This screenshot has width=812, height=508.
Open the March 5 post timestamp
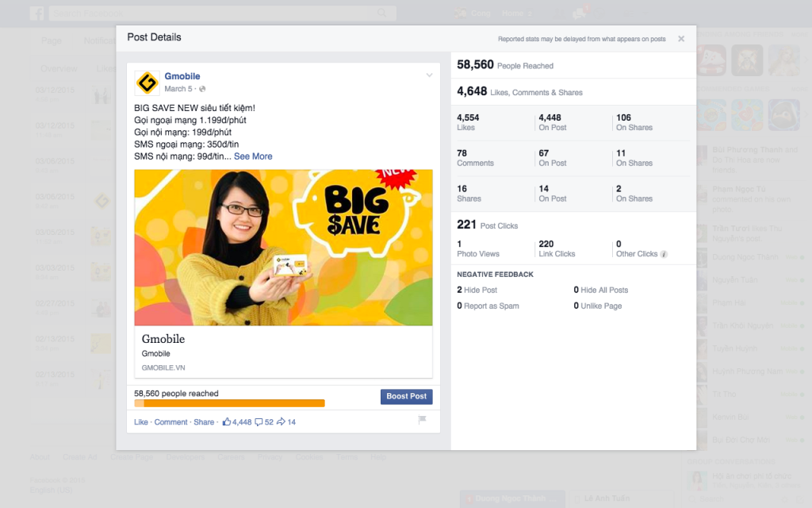pyautogui.click(x=178, y=89)
